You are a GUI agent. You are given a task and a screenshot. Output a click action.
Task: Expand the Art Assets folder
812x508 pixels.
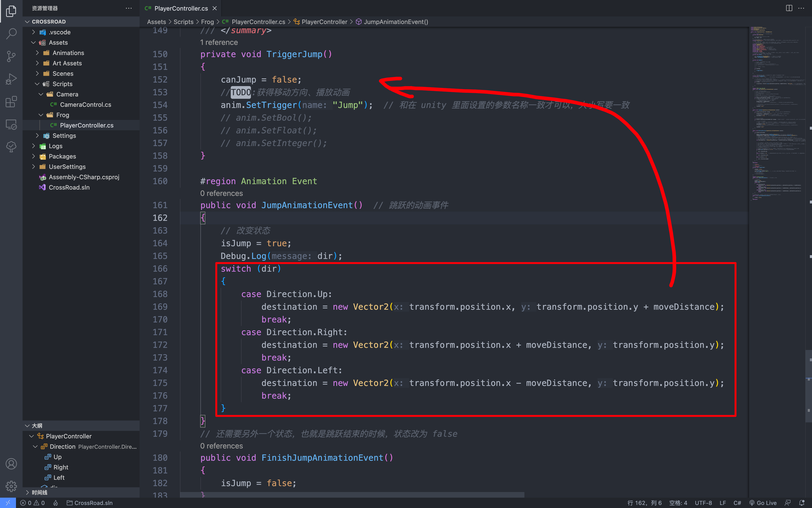[x=81, y=63]
